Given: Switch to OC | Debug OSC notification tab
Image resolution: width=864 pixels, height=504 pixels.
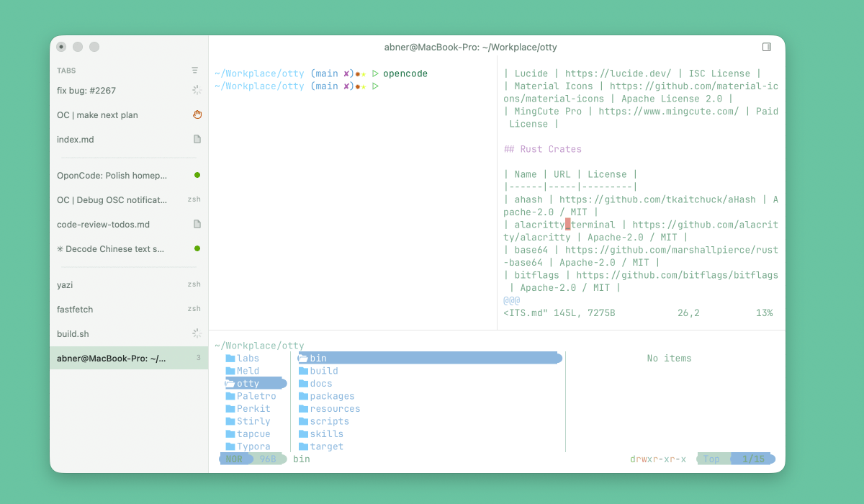Looking at the screenshot, I should click(x=129, y=199).
